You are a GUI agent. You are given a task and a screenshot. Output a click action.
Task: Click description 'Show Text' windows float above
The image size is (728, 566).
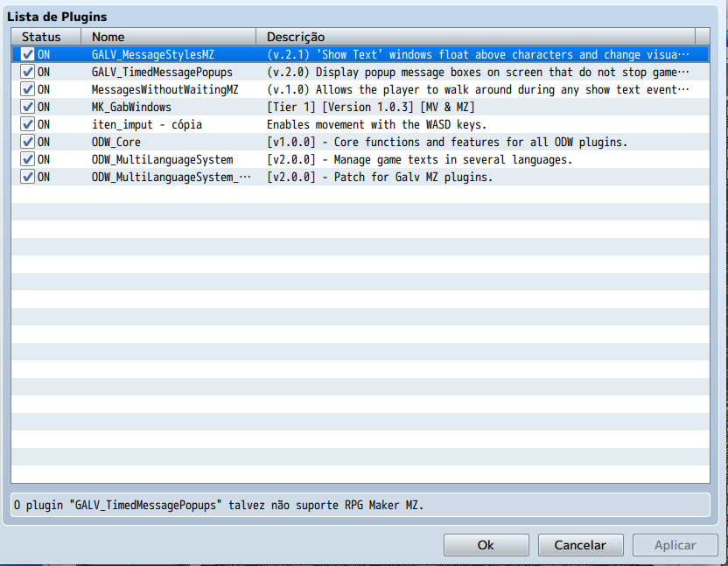478,55
